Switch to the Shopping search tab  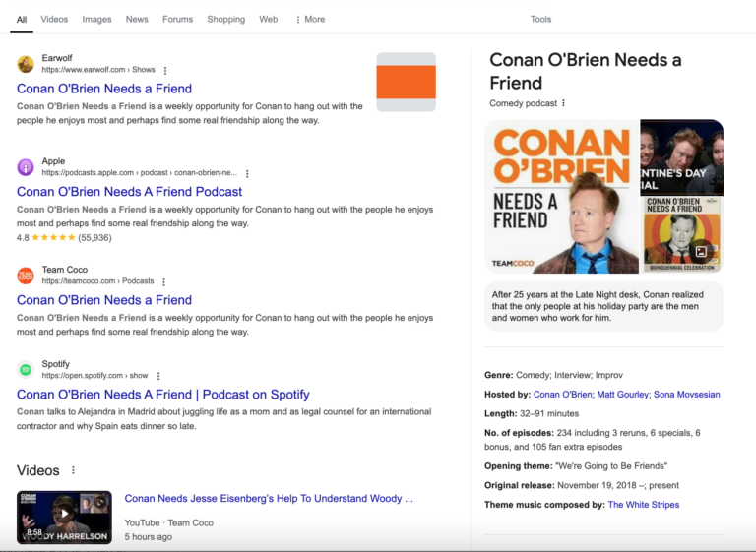click(x=226, y=20)
